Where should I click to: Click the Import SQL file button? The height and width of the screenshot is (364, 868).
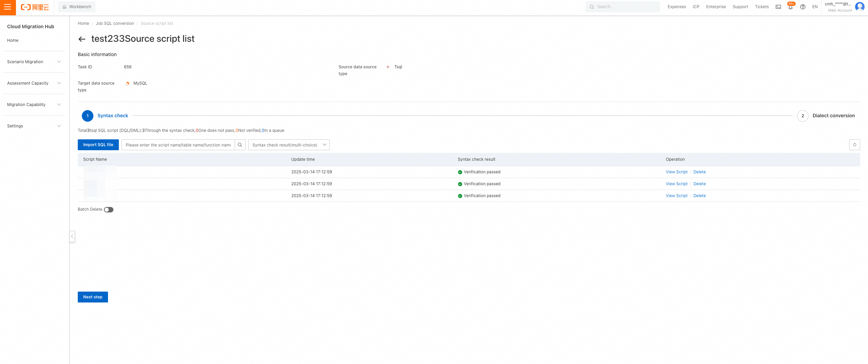(98, 145)
